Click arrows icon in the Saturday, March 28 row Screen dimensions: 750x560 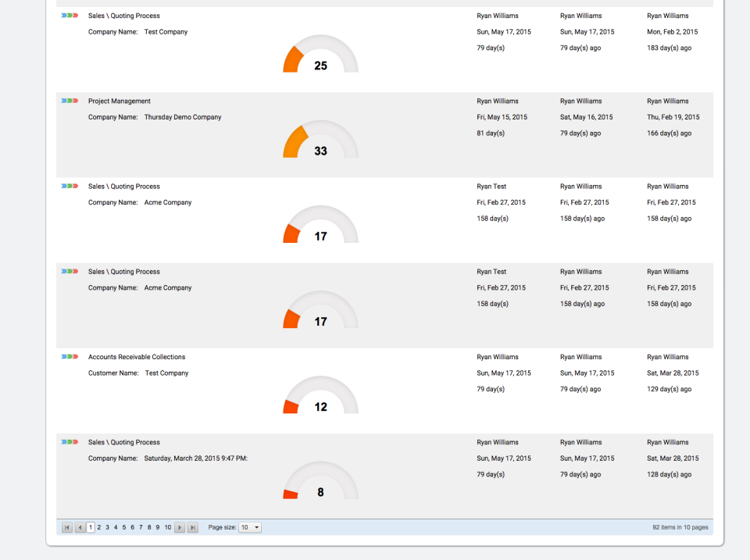70,442
